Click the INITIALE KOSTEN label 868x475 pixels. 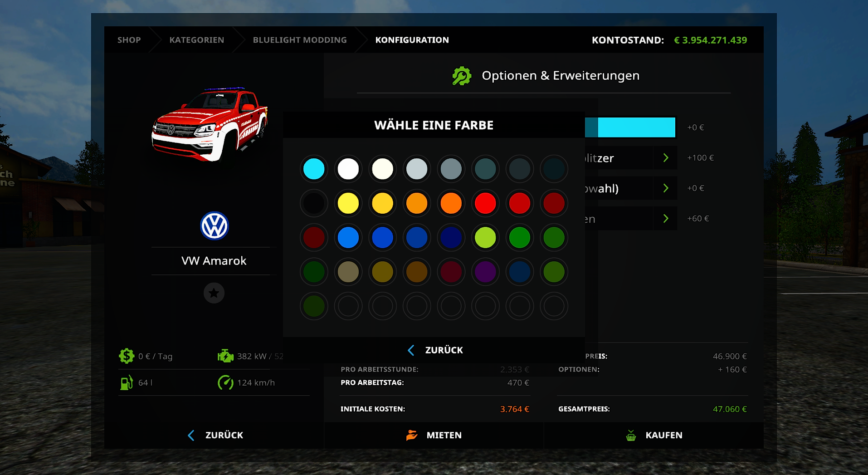[373, 409]
